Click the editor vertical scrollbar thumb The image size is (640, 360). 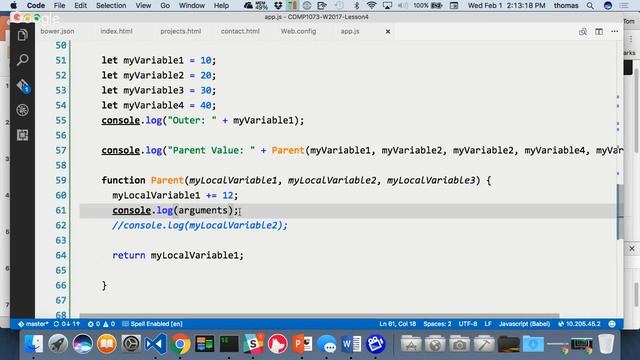[620, 211]
